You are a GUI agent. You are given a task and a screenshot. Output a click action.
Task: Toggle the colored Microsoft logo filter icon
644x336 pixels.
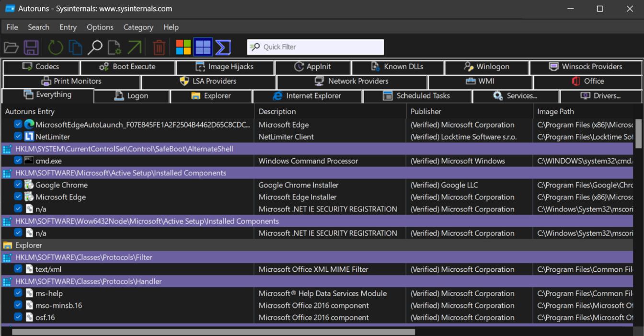click(x=183, y=47)
